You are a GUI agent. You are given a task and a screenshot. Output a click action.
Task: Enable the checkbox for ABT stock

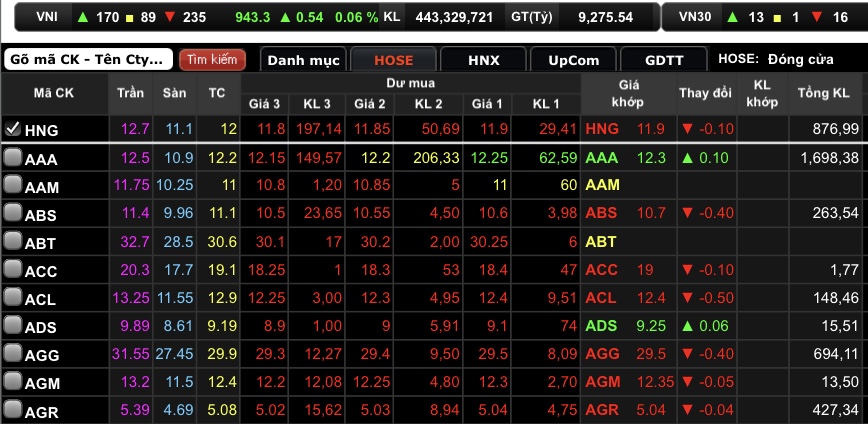tap(13, 241)
